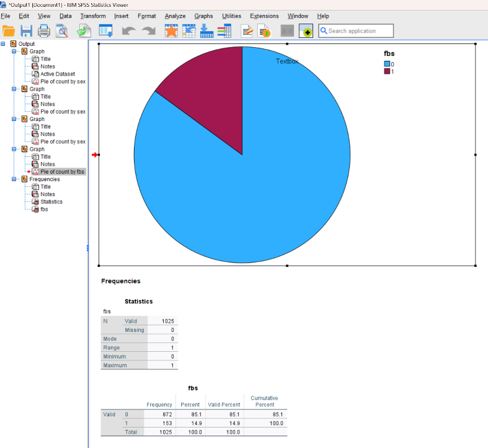The height and width of the screenshot is (448, 488).
Task: Click the Go to Data star icon
Action: click(x=171, y=31)
